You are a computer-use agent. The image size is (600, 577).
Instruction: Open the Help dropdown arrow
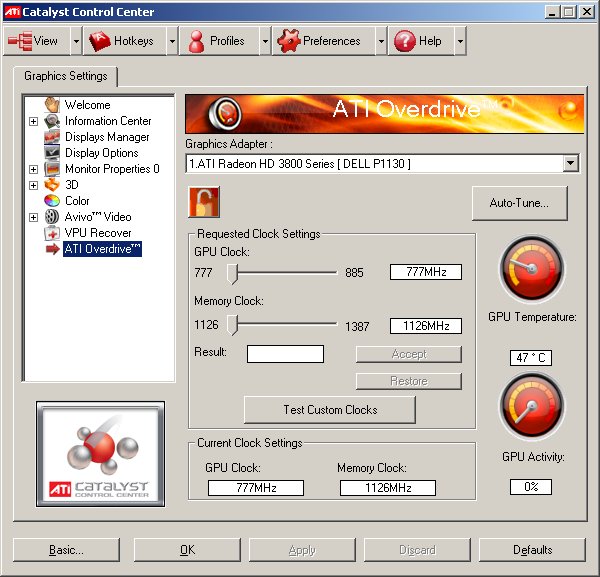460,41
